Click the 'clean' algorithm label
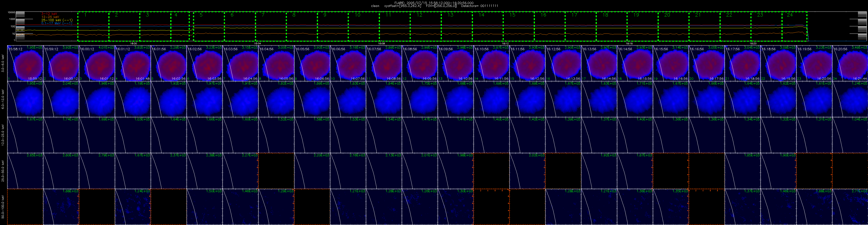Screen dimensions: 868x225 (375, 6)
